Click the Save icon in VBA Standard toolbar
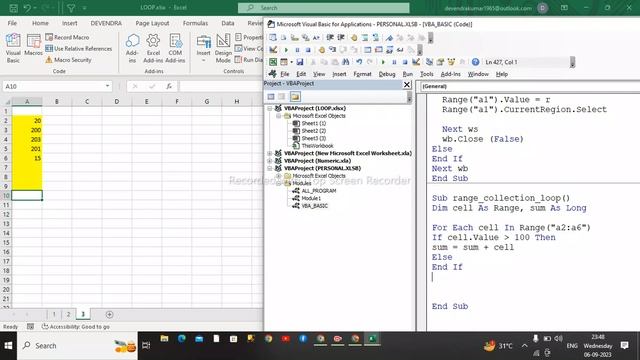 (x=300, y=62)
